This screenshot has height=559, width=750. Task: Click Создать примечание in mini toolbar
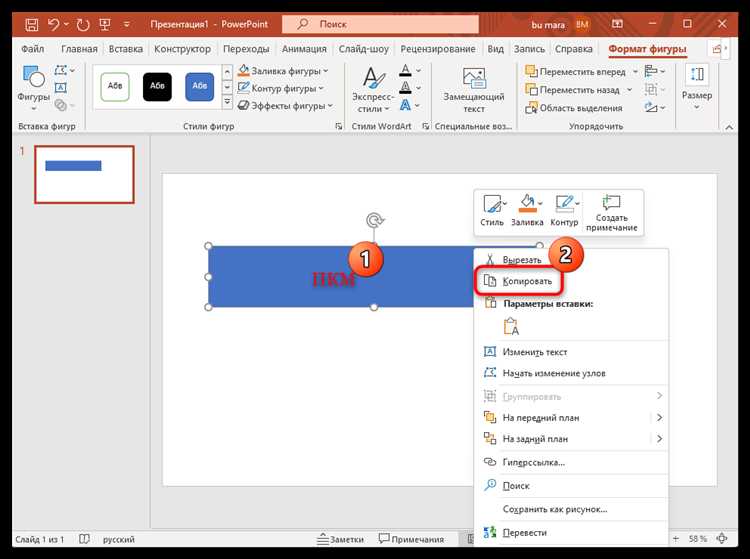[612, 213]
